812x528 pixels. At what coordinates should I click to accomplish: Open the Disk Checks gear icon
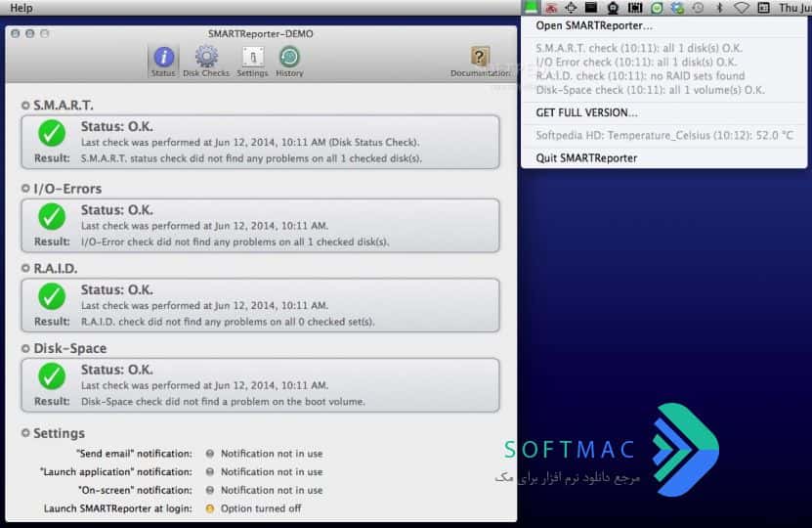pyautogui.click(x=206, y=57)
